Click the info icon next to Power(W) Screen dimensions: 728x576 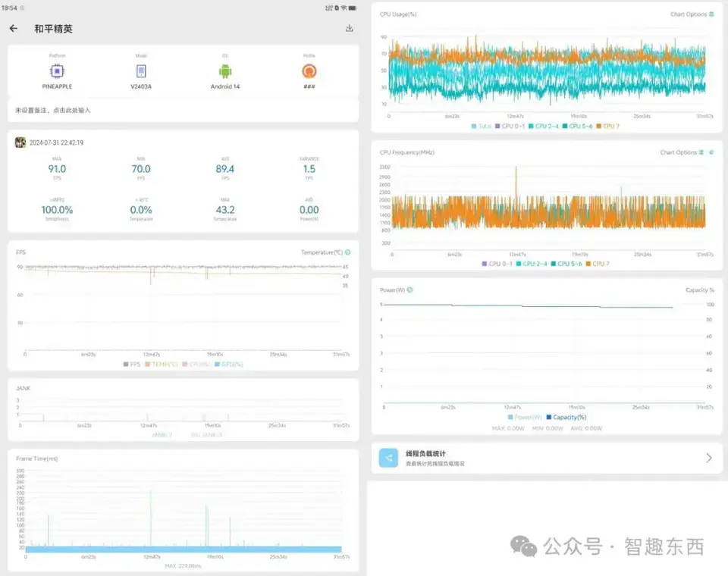pyautogui.click(x=410, y=290)
